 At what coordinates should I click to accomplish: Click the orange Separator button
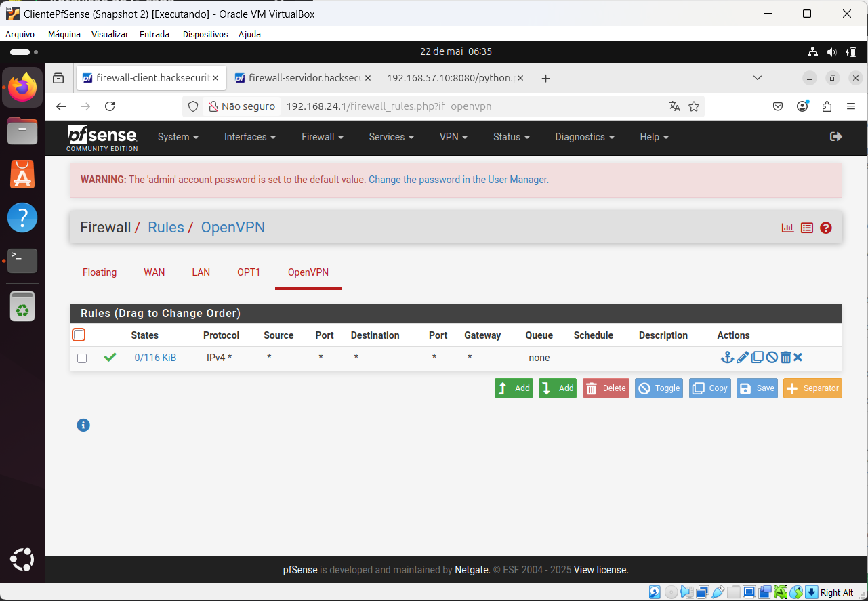click(x=812, y=388)
